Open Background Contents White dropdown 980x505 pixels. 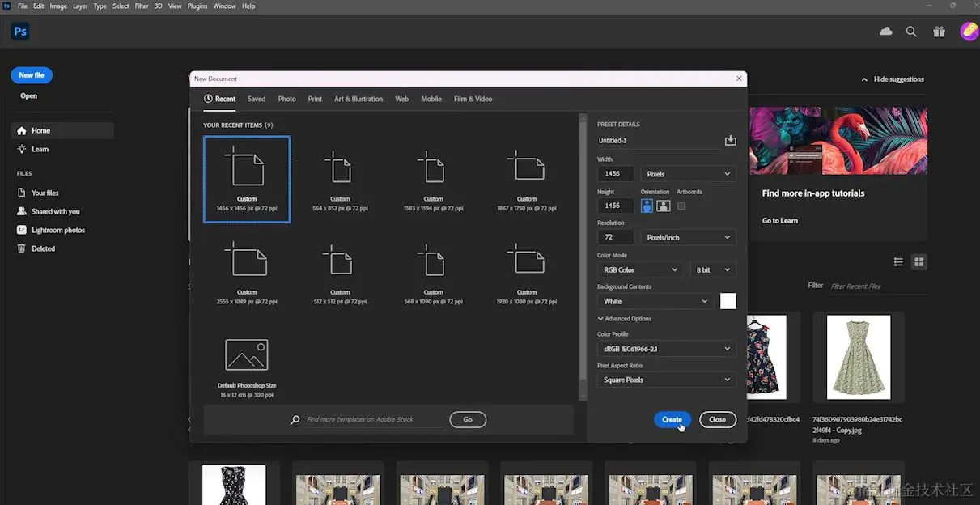654,301
